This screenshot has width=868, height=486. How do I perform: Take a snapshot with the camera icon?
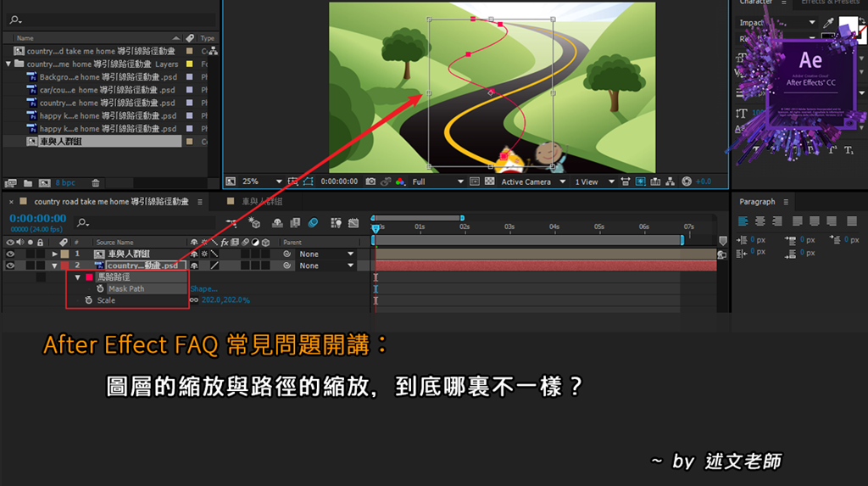(x=370, y=182)
